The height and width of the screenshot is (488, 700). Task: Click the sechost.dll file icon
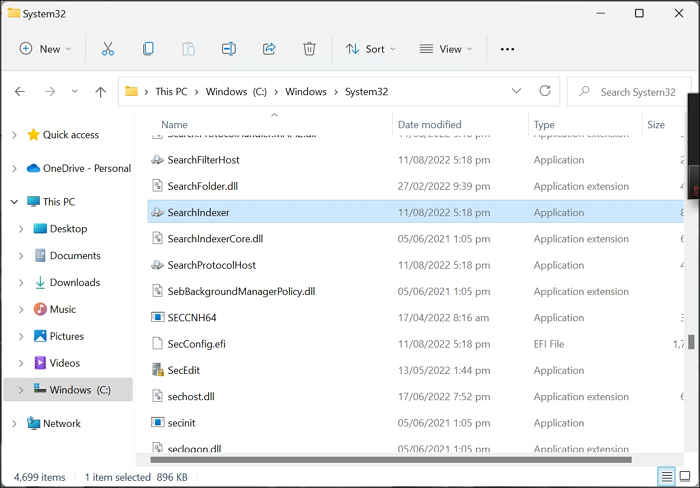click(158, 396)
